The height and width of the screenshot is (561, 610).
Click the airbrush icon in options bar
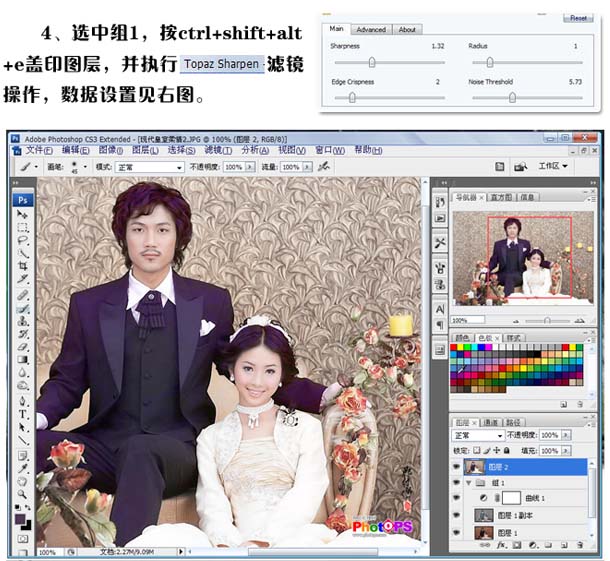[324, 167]
